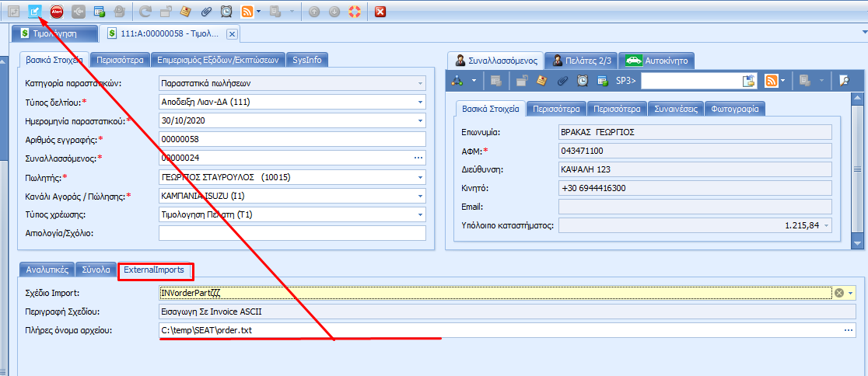Switch to the ExternalImports tab
Image resolution: width=868 pixels, height=376 pixels.
(x=156, y=270)
